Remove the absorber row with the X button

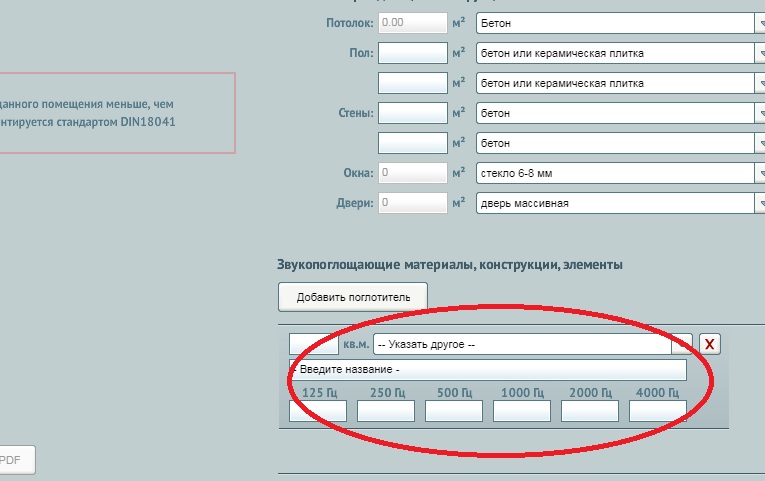point(709,344)
